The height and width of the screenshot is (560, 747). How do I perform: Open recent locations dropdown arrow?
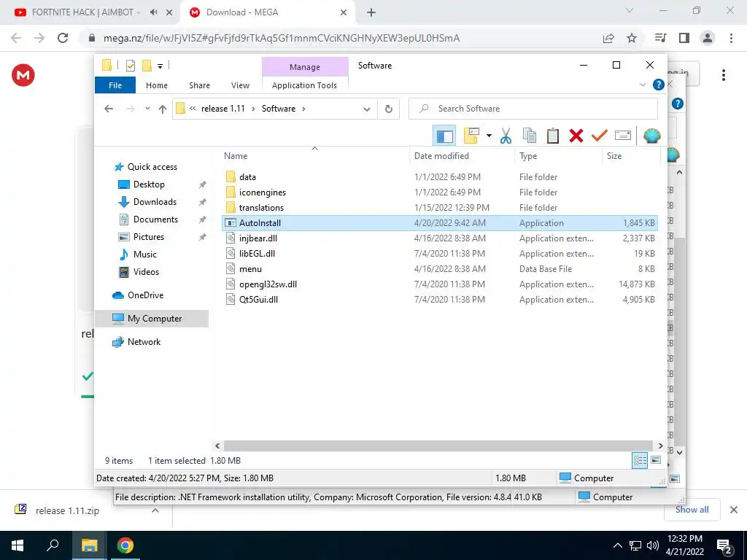tap(147, 109)
